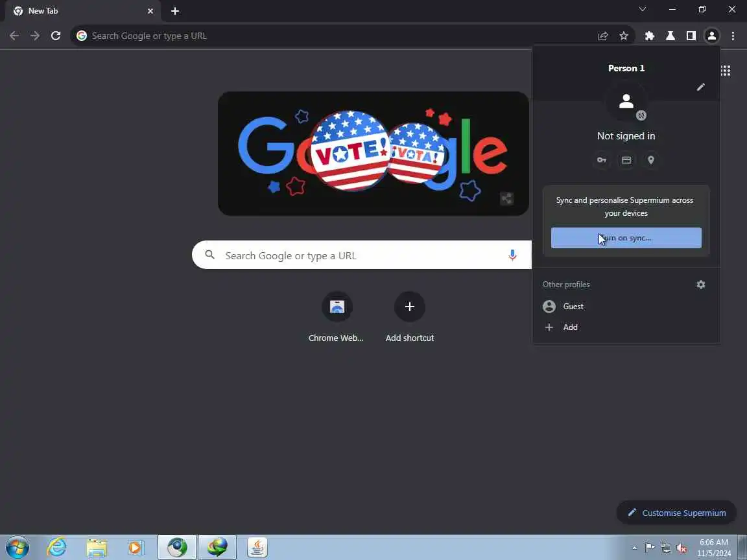Viewport: 747px width, 560px height.
Task: Open the tab search chevron
Action: pos(642,10)
